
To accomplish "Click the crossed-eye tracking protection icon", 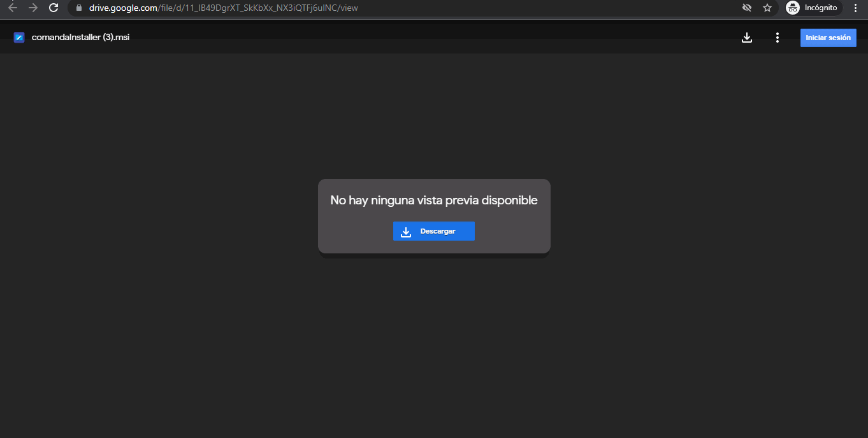I will 747,8.
